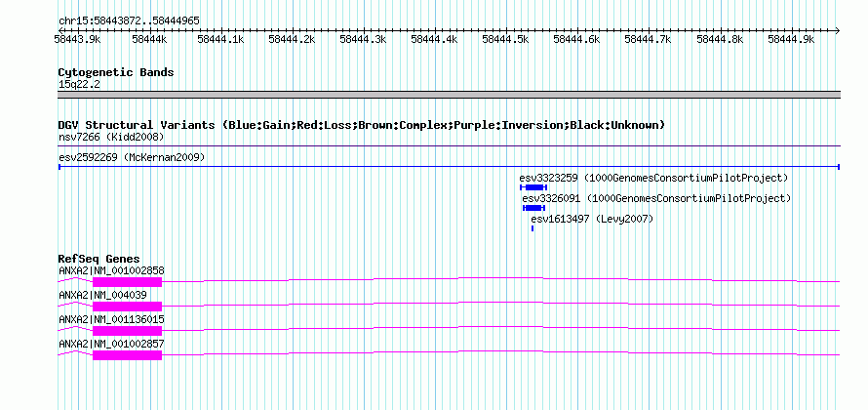Click the 58444.9k ruler tick label
Viewport: 868px width, 410px height.
pos(791,39)
